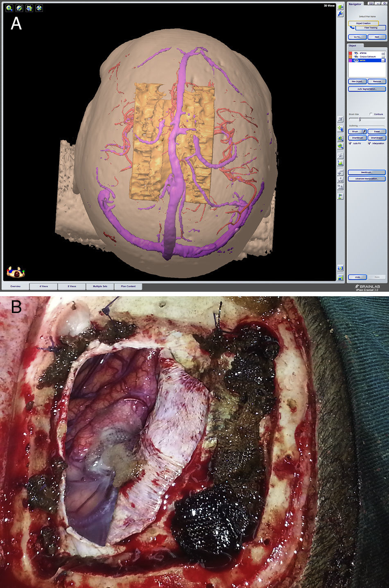This screenshot has height=588, width=389.
Task: Open options for Corpus Callosum object
Action: point(383,57)
